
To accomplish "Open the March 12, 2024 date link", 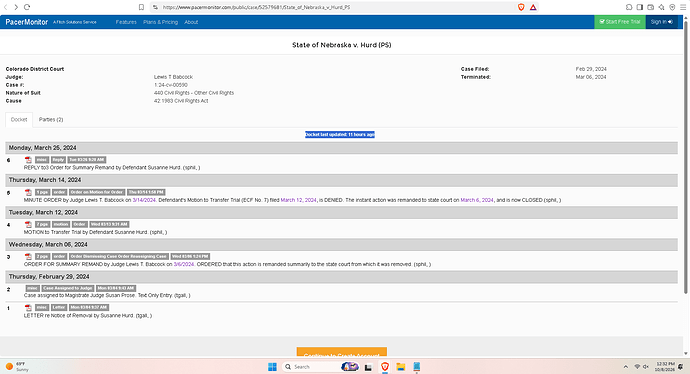I will [298, 200].
